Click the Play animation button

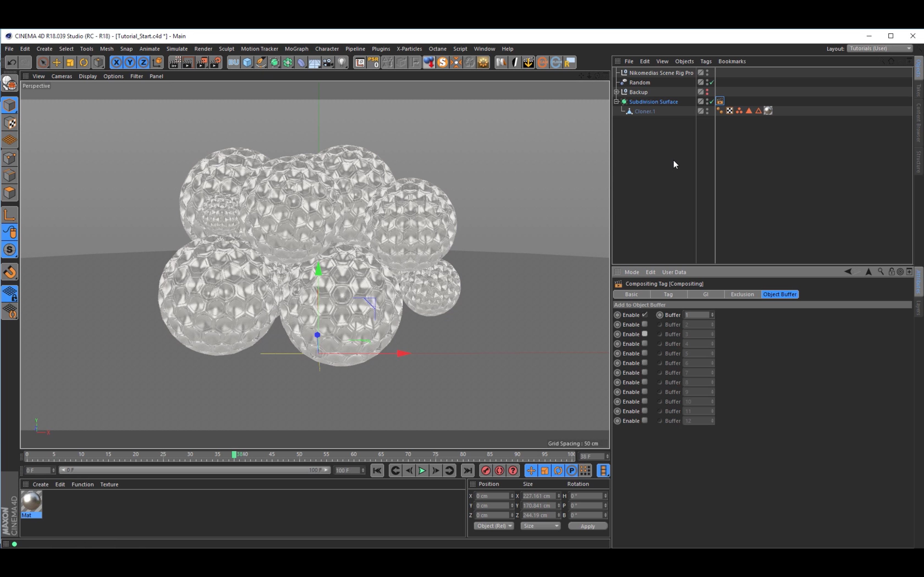422,471
